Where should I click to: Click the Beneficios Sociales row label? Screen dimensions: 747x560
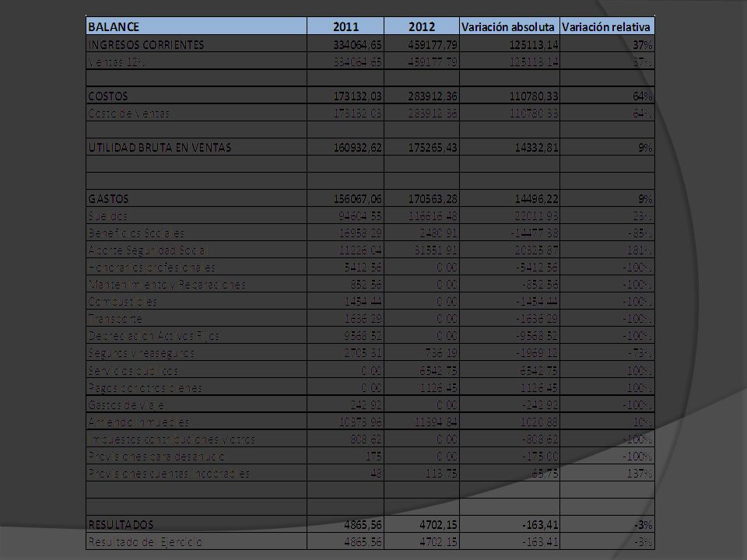(x=136, y=233)
